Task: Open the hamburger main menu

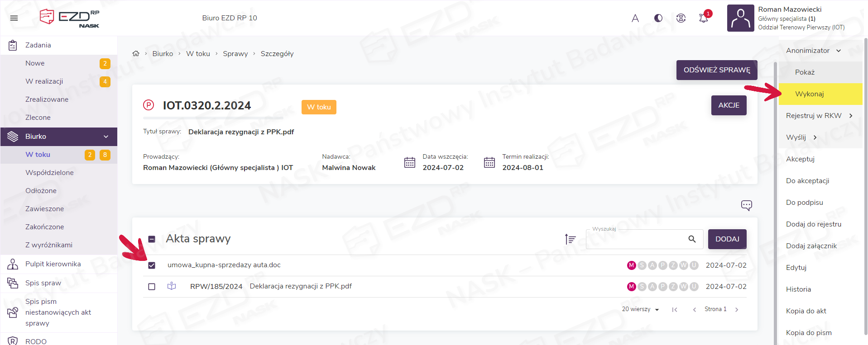Action: pyautogui.click(x=14, y=18)
